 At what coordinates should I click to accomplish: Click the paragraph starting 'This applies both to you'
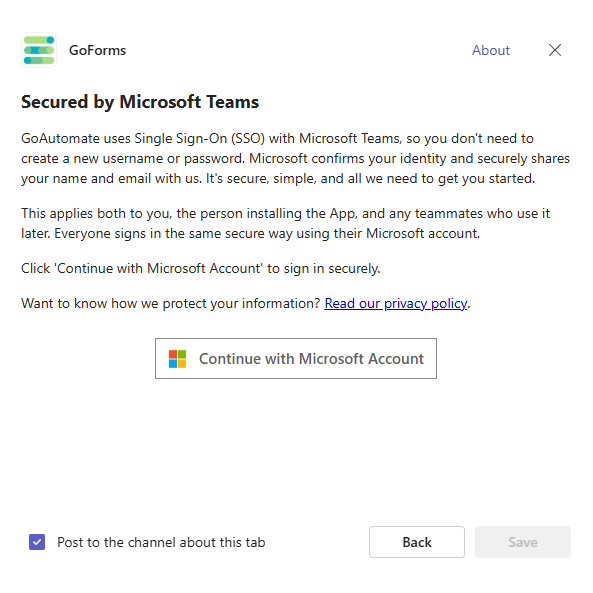tap(286, 224)
